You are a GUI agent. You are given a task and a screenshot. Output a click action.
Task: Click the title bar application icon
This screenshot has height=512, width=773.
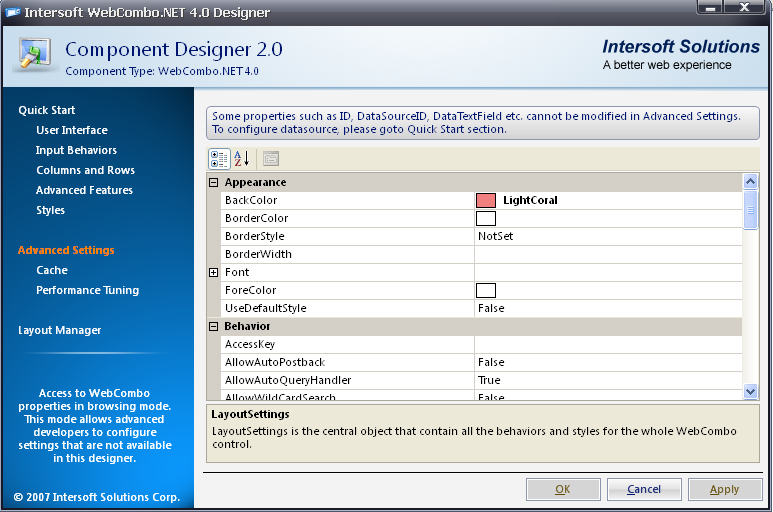point(14,13)
